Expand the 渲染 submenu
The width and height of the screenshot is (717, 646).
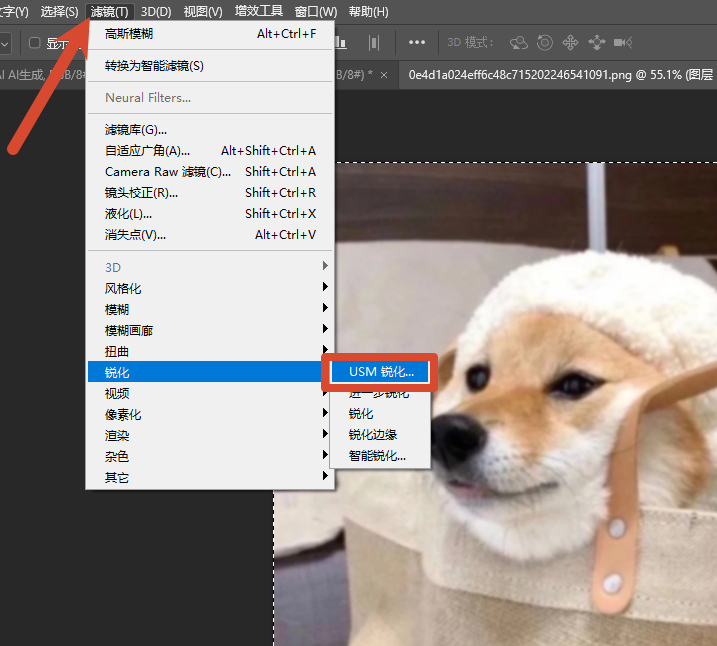[210, 435]
